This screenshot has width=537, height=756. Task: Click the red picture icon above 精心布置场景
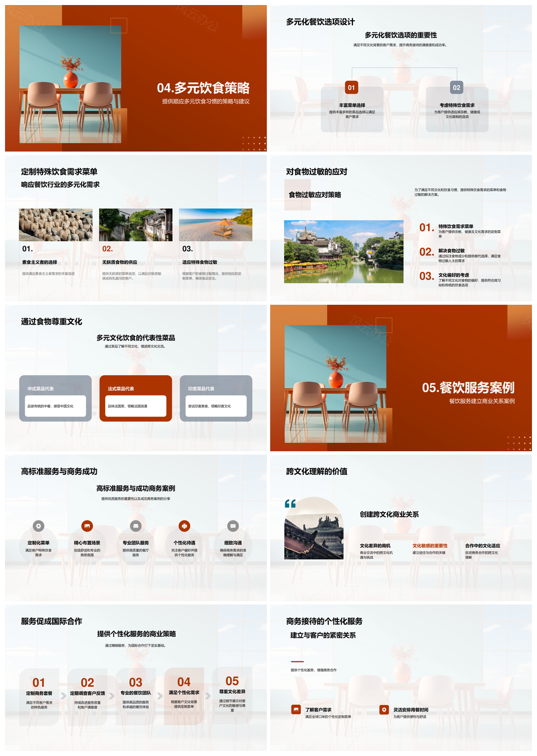pyautogui.click(x=87, y=526)
